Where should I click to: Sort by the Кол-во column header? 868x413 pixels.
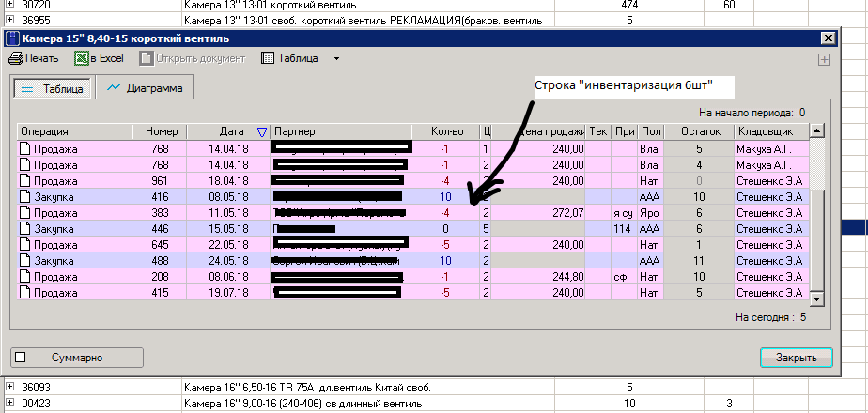pyautogui.click(x=445, y=131)
